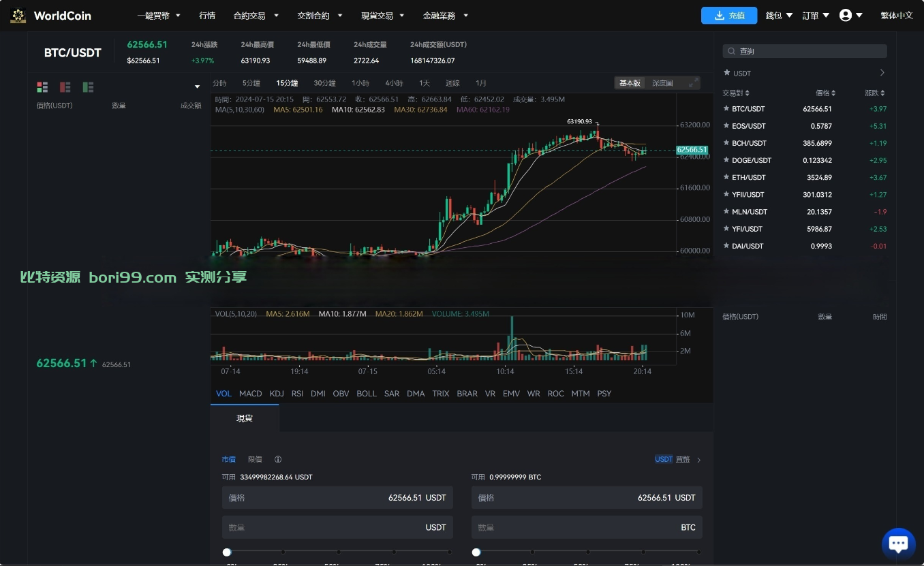This screenshot has width=924, height=566.
Task: Set chart interval to 30分鐘
Action: pyautogui.click(x=324, y=83)
